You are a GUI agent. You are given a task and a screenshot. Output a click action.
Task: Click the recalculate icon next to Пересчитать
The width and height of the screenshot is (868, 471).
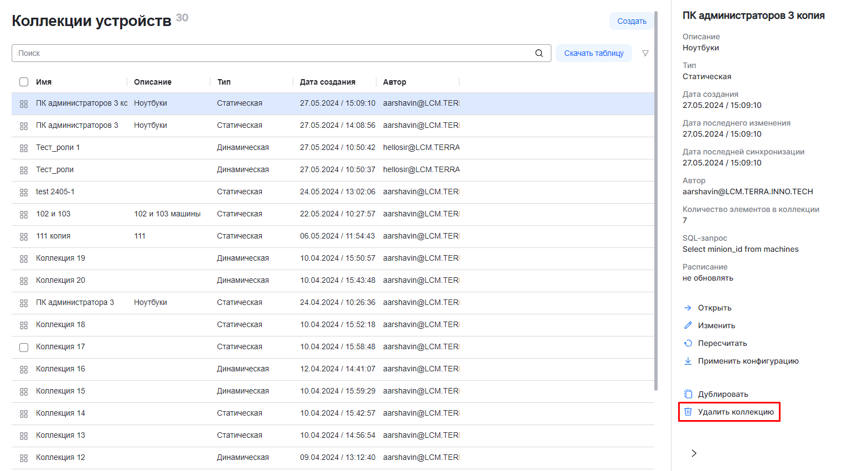(688, 343)
